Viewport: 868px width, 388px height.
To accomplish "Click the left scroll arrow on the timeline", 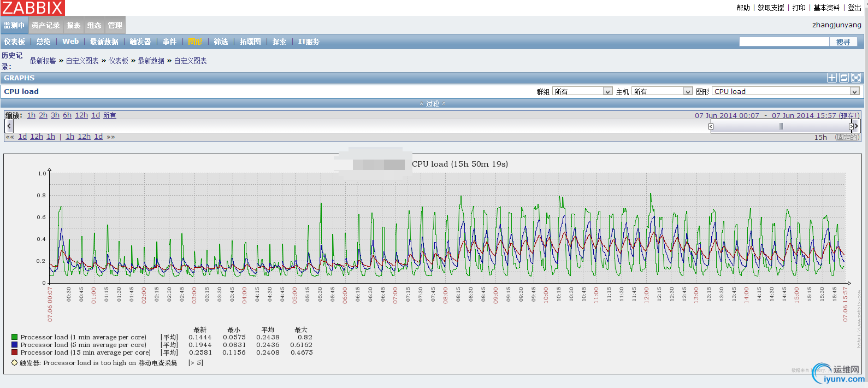I will click(x=9, y=126).
